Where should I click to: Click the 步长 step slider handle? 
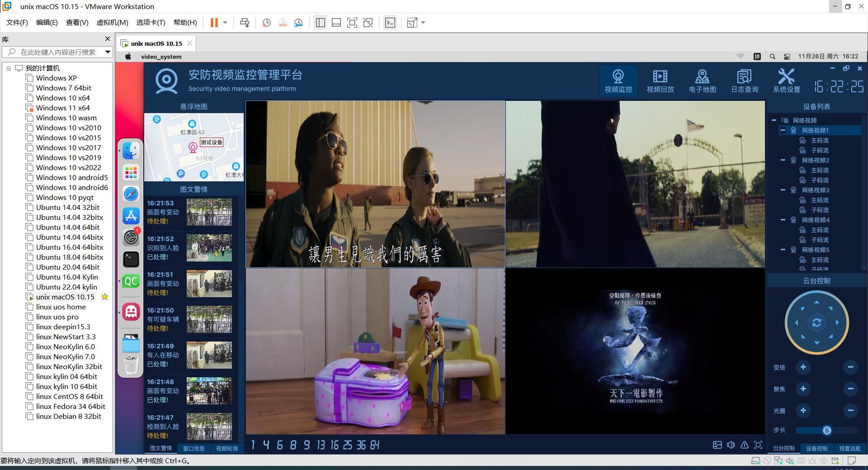point(826,430)
